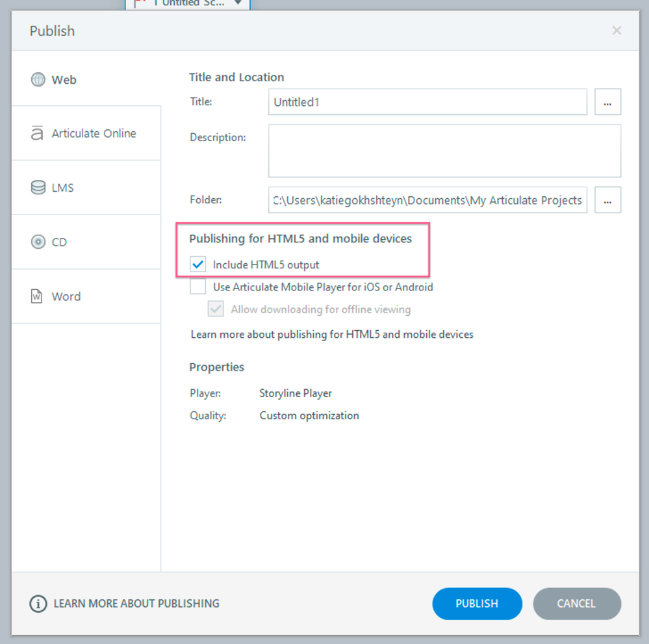Switch to Articulate Online tab
The height and width of the screenshot is (644, 649).
pyautogui.click(x=86, y=133)
